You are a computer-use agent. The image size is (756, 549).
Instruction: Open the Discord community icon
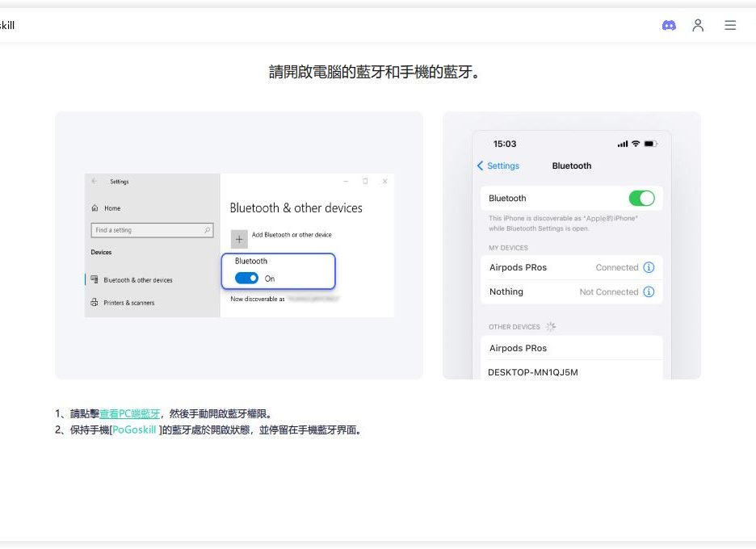click(x=669, y=25)
